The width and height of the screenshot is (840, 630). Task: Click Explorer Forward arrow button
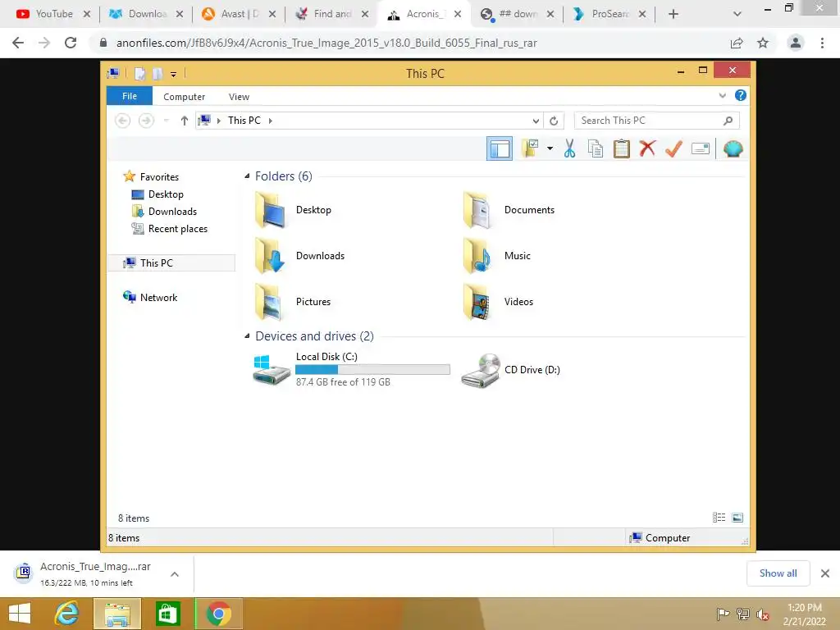pyautogui.click(x=146, y=121)
